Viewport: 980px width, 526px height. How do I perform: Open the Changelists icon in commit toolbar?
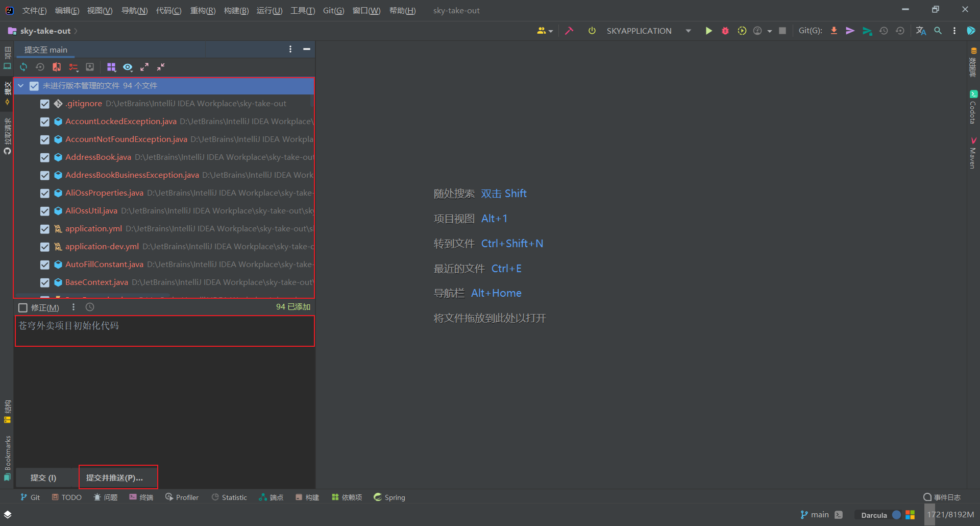[73, 67]
